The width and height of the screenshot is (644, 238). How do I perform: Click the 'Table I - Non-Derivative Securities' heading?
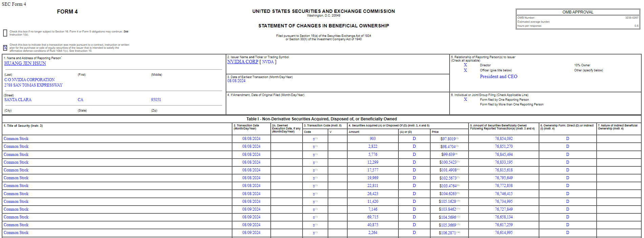pos(321,119)
